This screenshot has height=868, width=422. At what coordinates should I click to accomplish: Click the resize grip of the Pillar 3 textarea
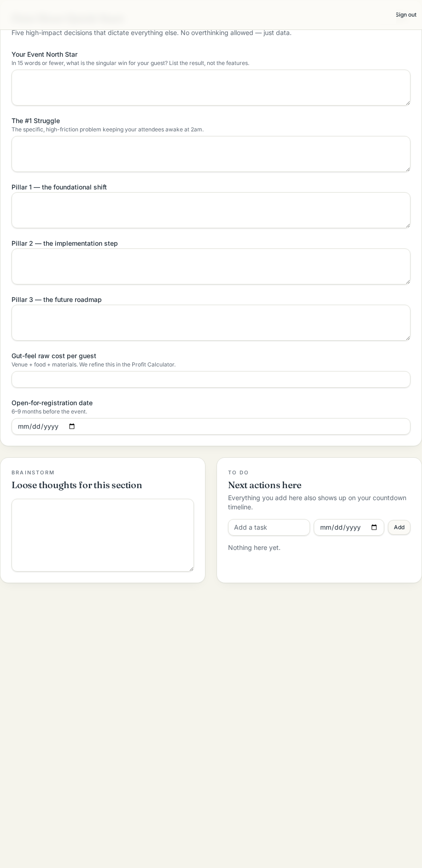408,338
